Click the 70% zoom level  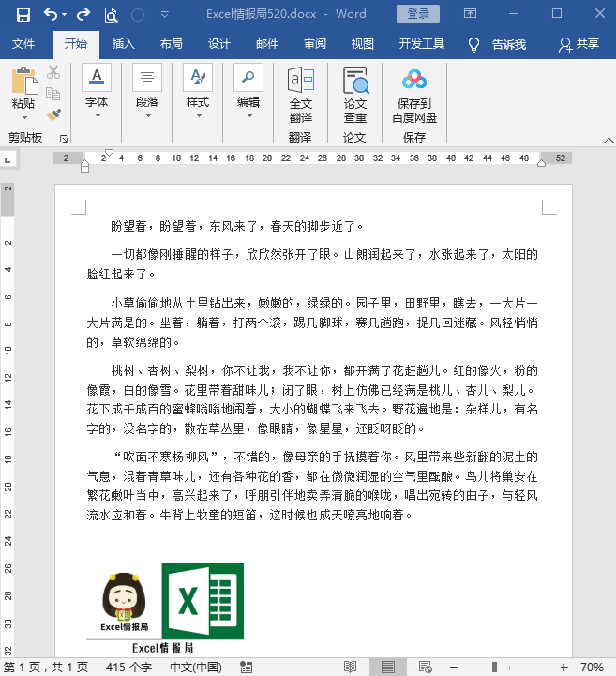click(592, 668)
